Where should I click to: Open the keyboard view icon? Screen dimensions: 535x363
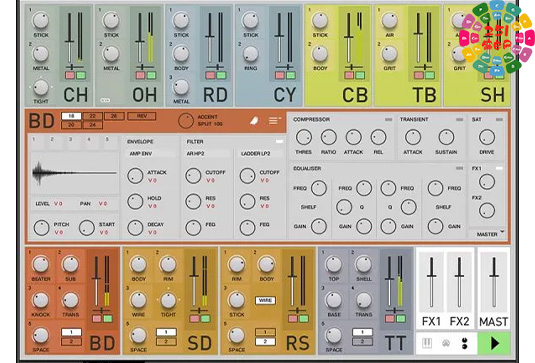tap(427, 343)
